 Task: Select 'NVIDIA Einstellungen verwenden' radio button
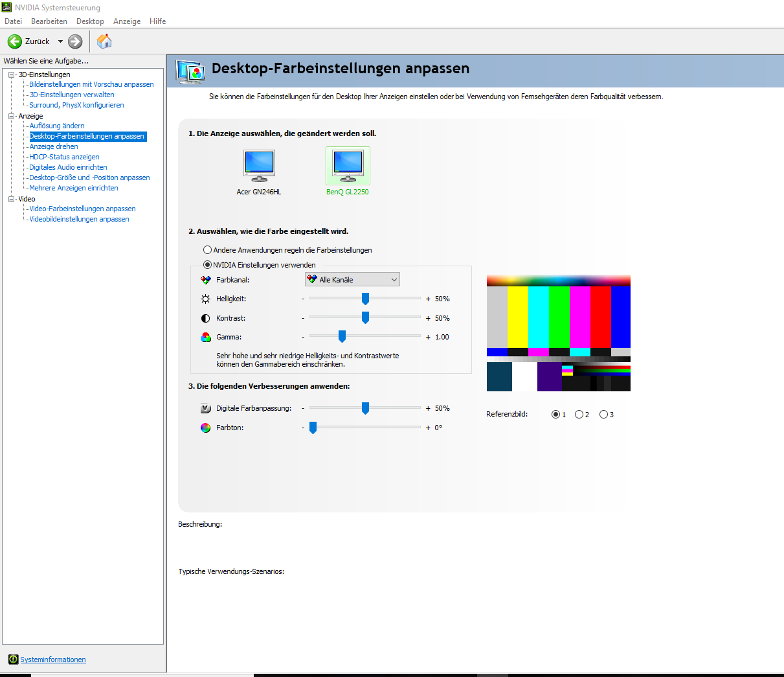click(208, 265)
